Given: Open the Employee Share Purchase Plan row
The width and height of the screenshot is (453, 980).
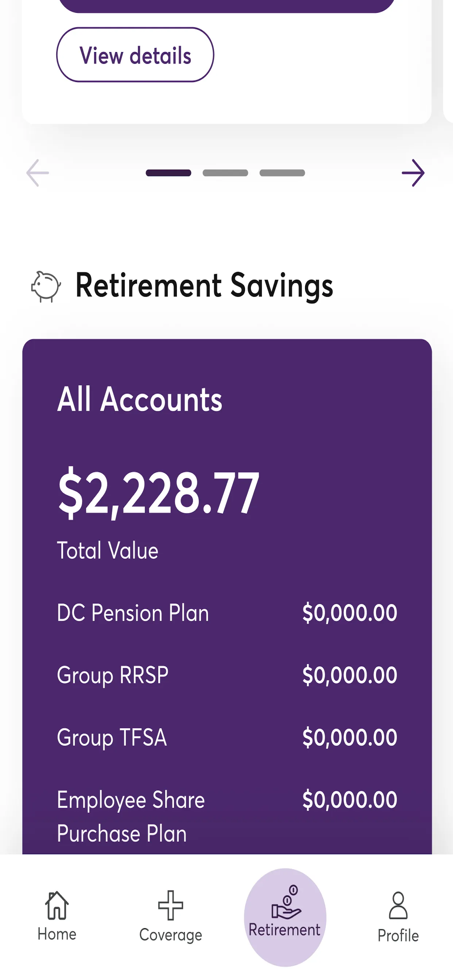Looking at the screenshot, I should [227, 816].
